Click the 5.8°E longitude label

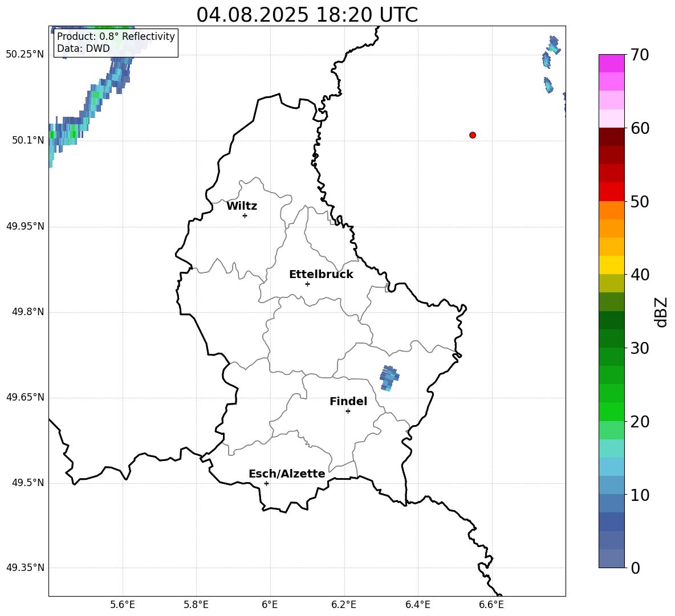pos(196,605)
